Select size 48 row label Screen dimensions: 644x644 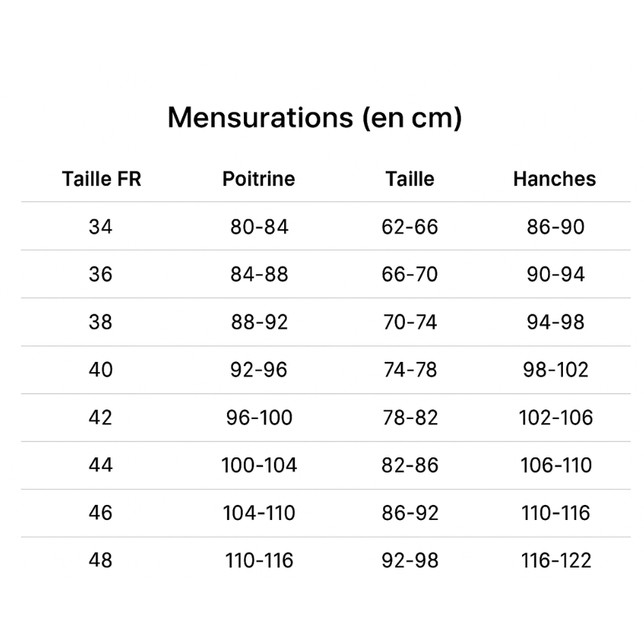tap(100, 561)
